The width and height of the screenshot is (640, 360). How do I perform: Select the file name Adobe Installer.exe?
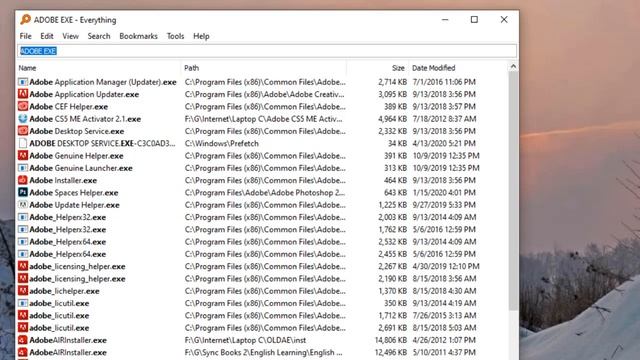63,180
